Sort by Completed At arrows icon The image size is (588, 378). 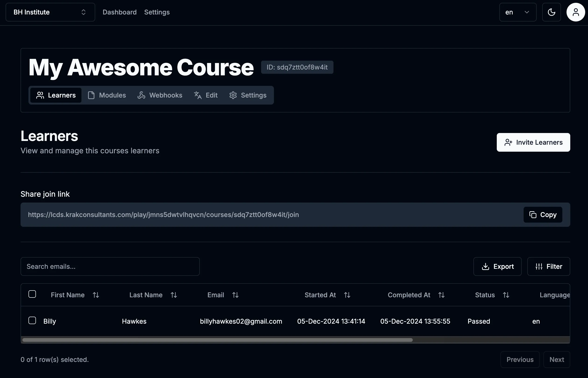(x=441, y=295)
